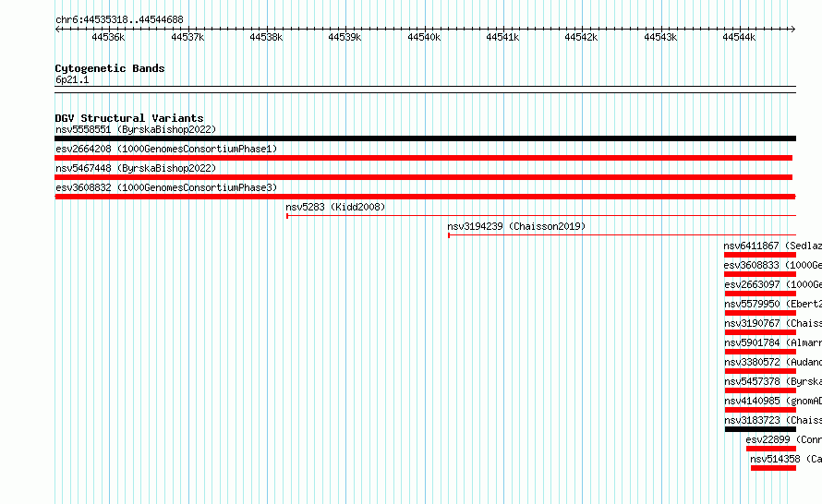Select the black nsv5558551 variant bar
This screenshot has height=504, width=822.
point(425,138)
